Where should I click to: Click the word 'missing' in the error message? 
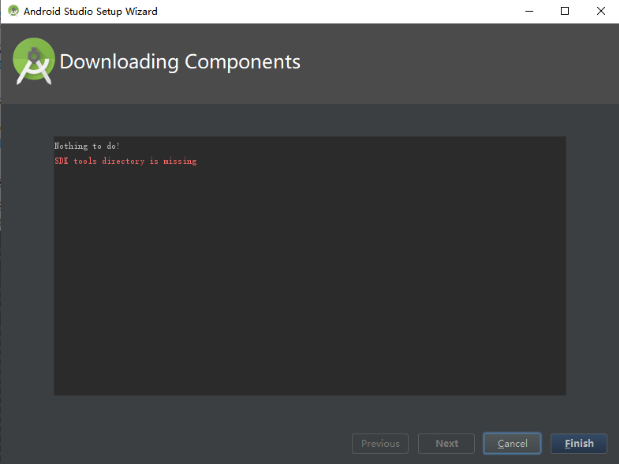[180, 161]
